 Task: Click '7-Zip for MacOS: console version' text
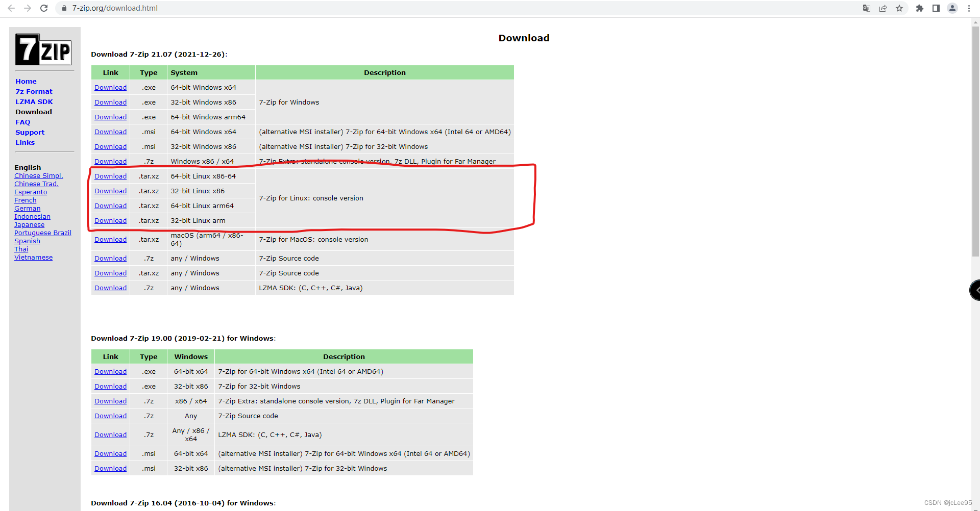pyautogui.click(x=313, y=240)
